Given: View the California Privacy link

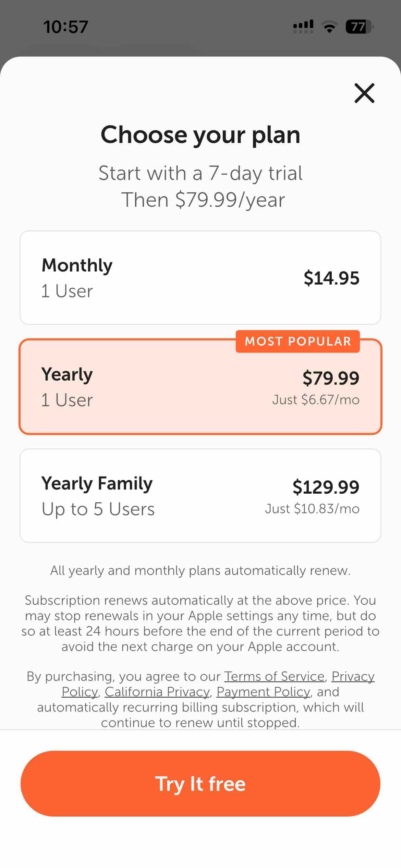Looking at the screenshot, I should [x=157, y=692].
